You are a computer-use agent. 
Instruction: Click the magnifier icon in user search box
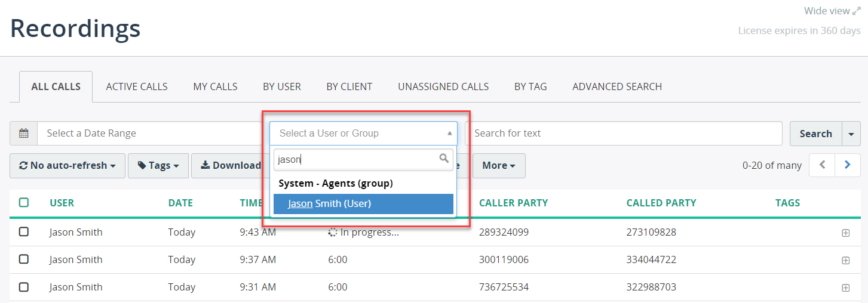point(444,159)
